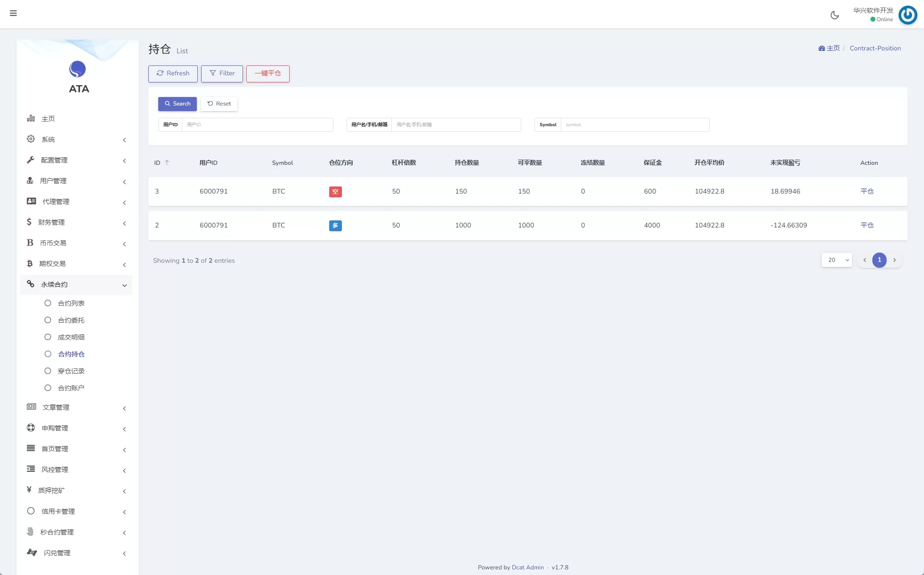The image size is (924, 575).
Task: Click the user avatar power icon
Action: pos(908,15)
